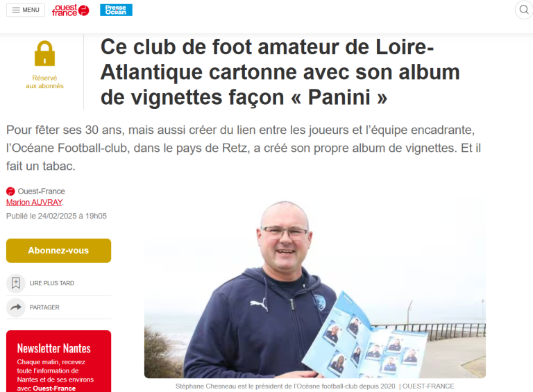Click the Abonnez-vous subscribe button
This screenshot has width=533, height=392.
click(x=58, y=250)
